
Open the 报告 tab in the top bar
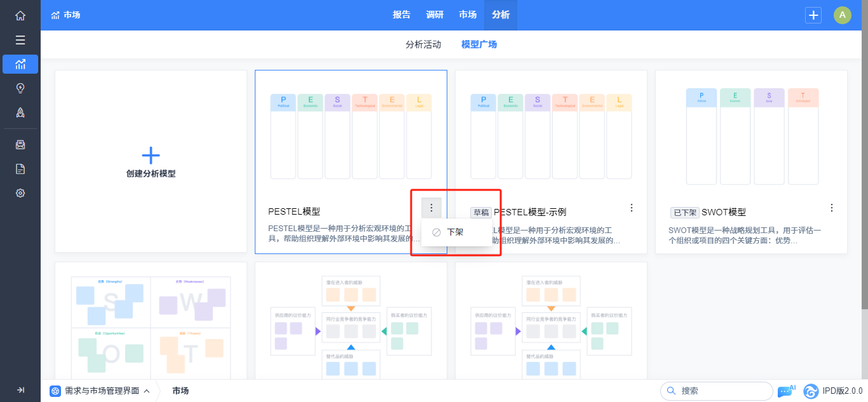coord(402,15)
